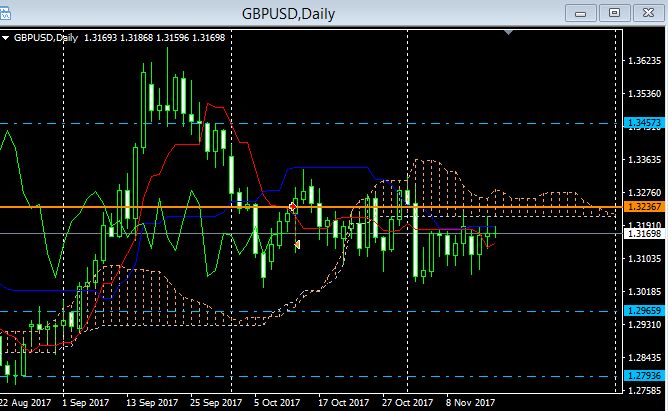Click the 1.29310 price scale value

(x=645, y=325)
